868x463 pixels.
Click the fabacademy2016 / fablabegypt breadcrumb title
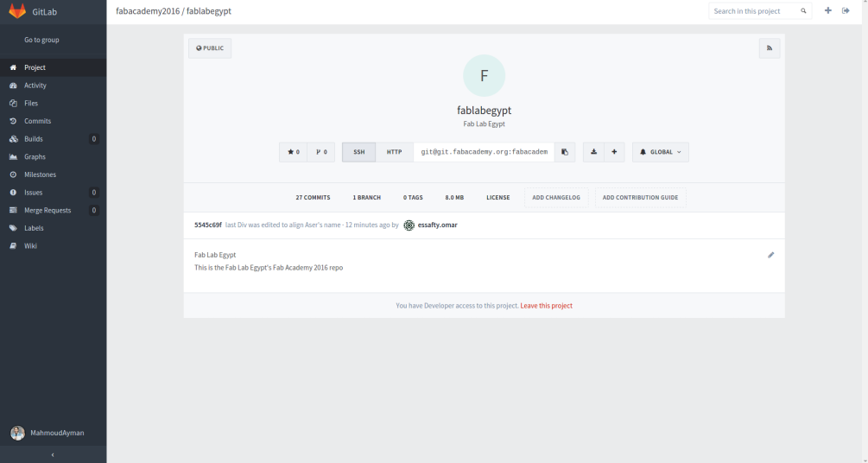(174, 11)
